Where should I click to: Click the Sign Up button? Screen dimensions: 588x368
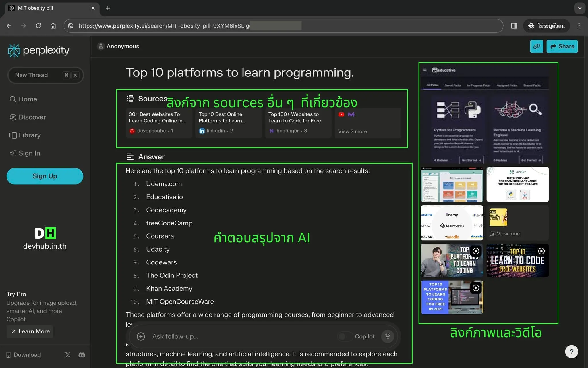(45, 176)
